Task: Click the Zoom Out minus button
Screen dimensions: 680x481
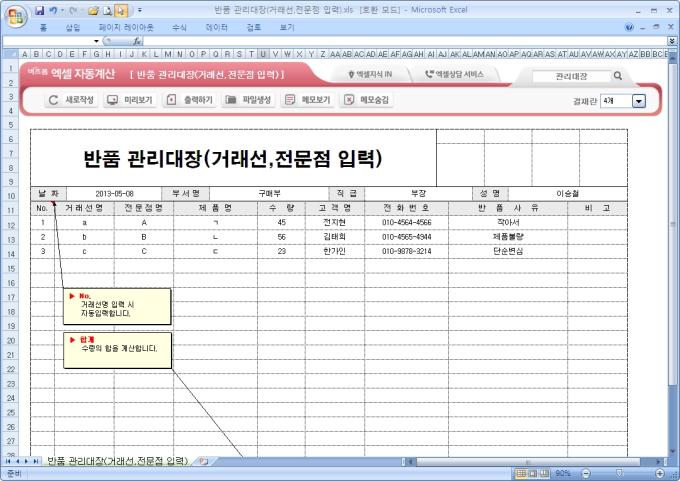Action: click(x=586, y=474)
